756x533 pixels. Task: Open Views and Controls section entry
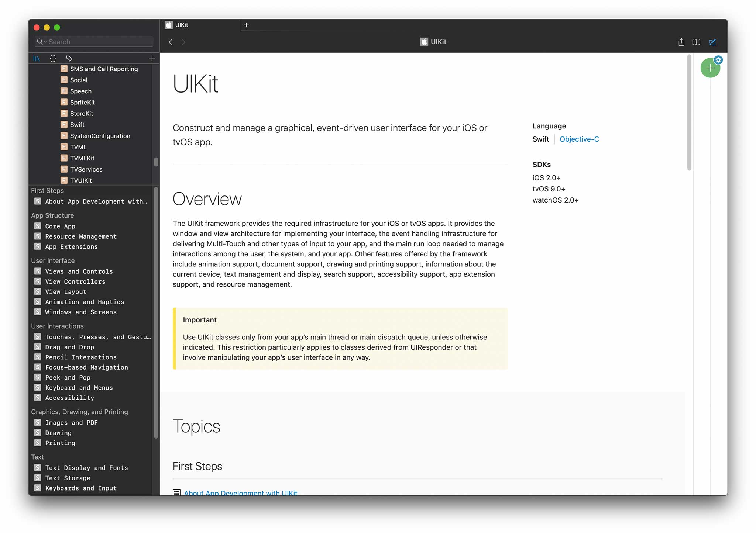[79, 271]
